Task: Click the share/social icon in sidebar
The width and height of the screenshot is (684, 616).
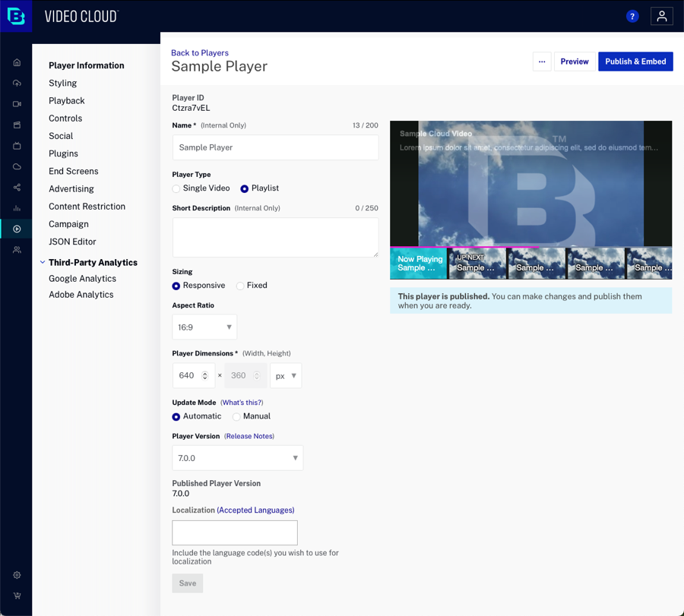Action: [x=17, y=188]
